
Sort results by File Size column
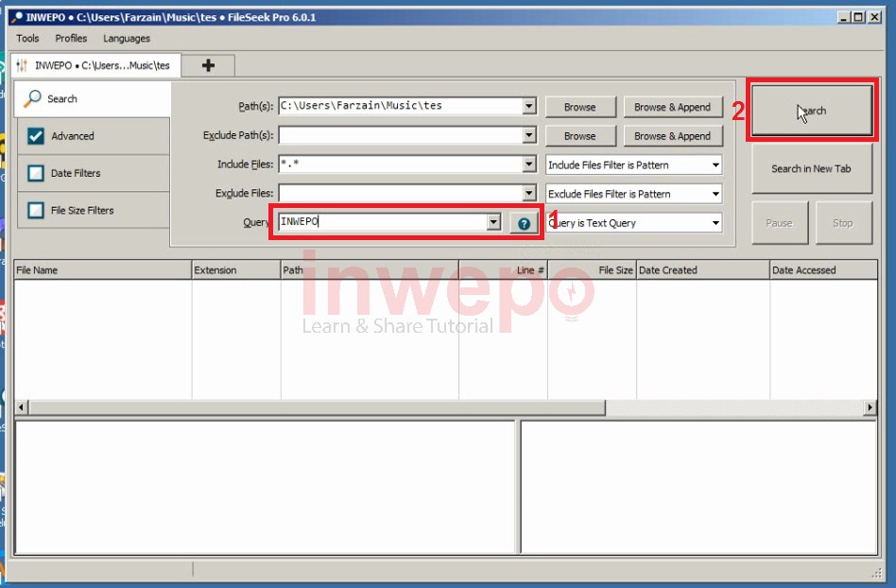click(592, 270)
